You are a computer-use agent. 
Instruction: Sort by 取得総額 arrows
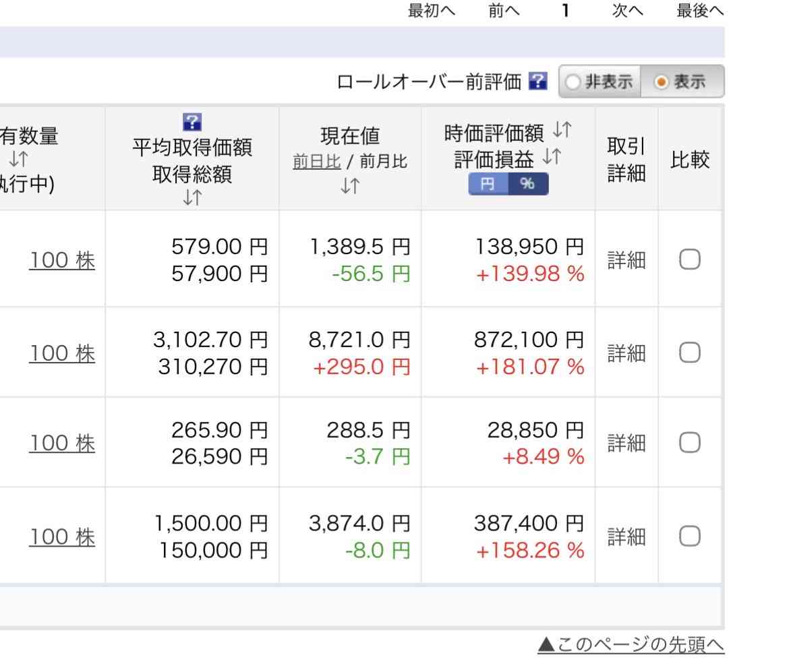click(192, 198)
